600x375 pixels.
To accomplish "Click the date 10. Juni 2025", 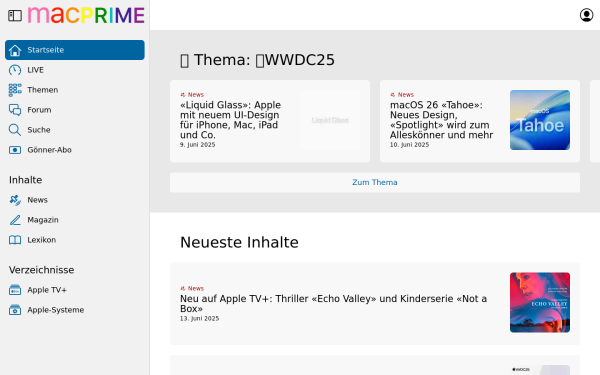I will coord(409,145).
